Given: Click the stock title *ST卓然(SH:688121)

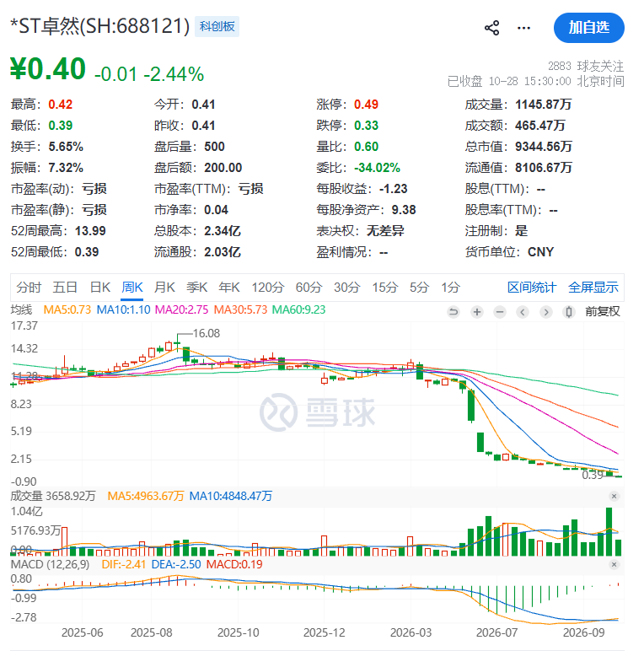Looking at the screenshot, I should (100, 26).
